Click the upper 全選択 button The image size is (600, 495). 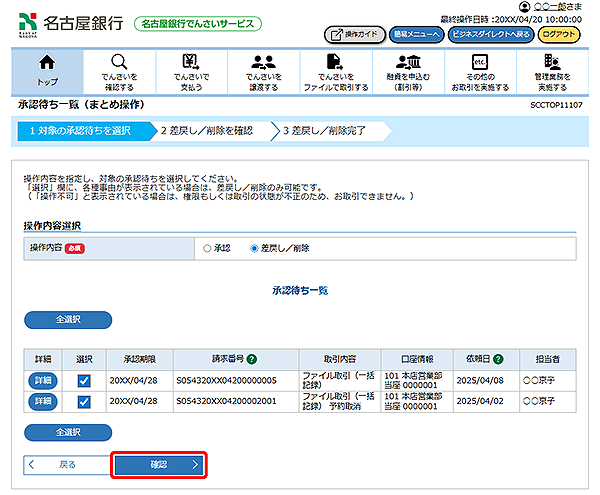(66, 320)
